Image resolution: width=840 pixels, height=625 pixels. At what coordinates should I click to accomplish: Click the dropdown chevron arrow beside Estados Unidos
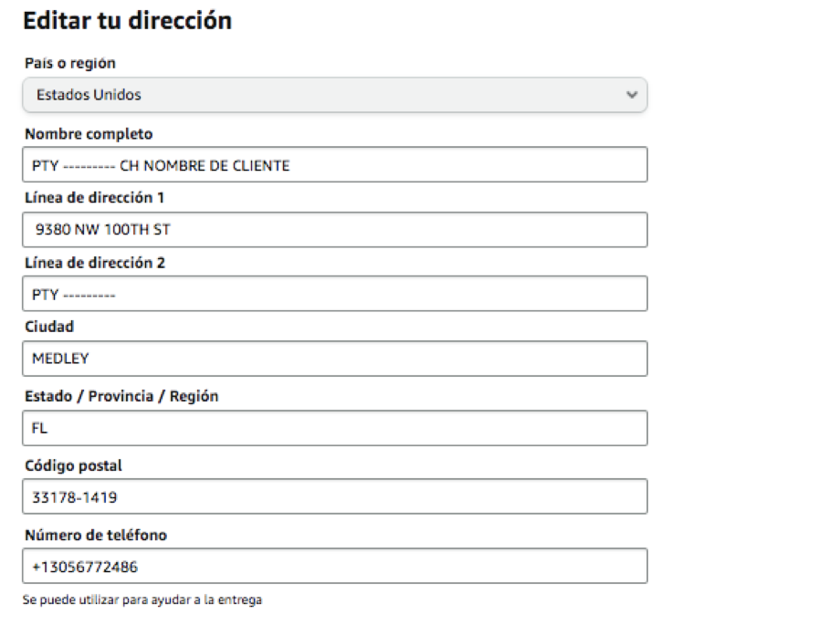pyautogui.click(x=632, y=95)
